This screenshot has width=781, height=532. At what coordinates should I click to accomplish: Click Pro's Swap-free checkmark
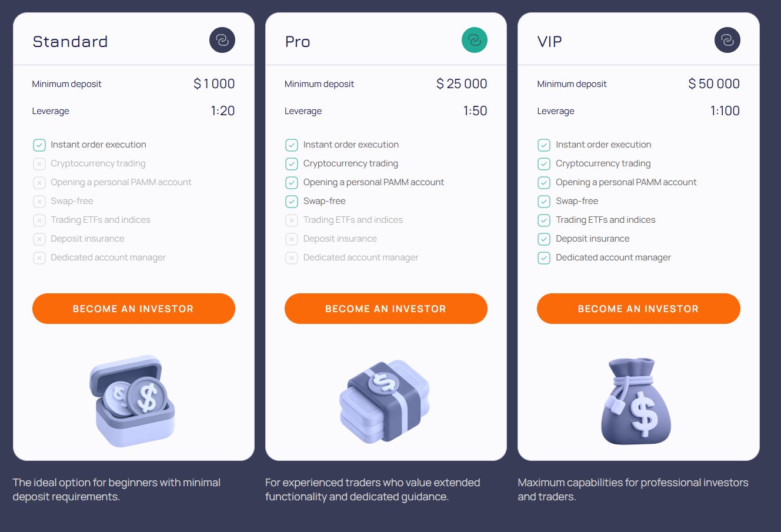click(x=292, y=202)
